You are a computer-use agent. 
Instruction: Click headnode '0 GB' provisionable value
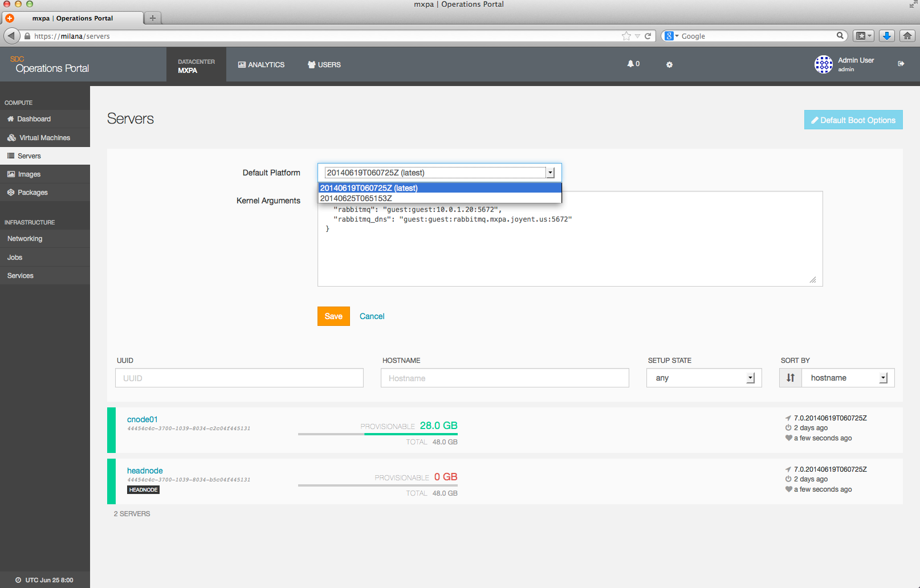click(446, 477)
